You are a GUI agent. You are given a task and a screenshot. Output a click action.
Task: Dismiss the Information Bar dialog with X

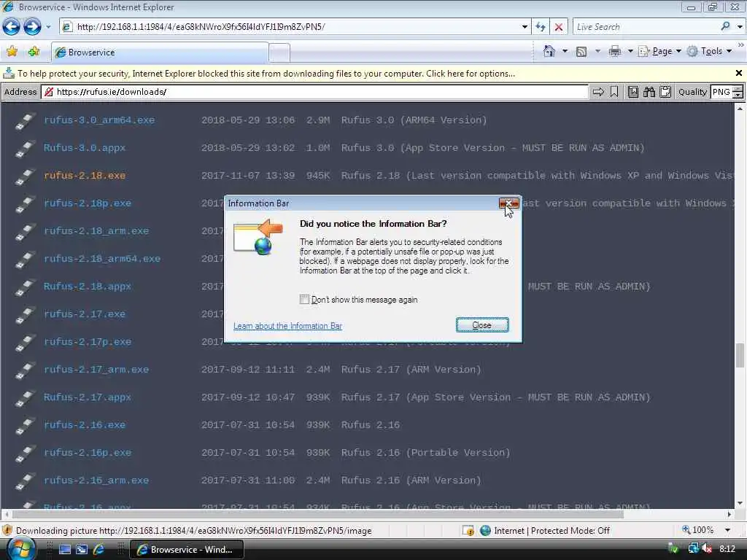click(508, 203)
